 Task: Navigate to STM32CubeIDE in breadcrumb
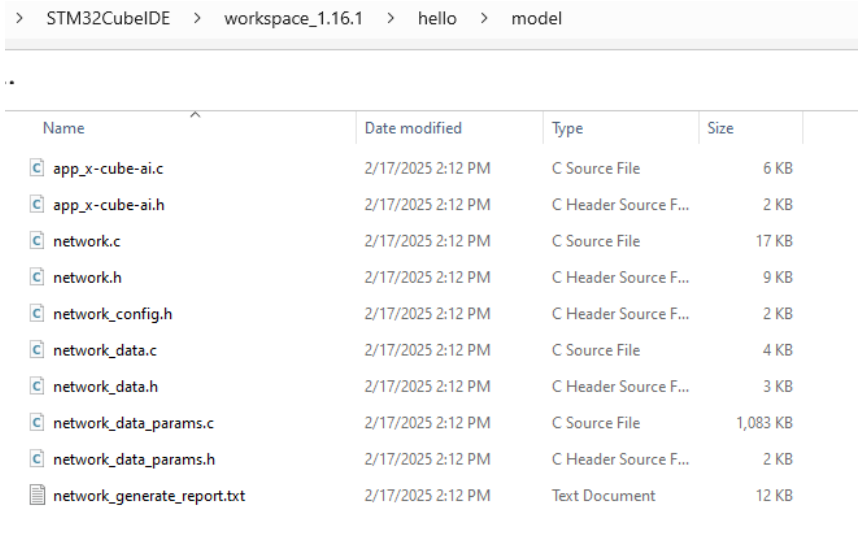(108, 19)
